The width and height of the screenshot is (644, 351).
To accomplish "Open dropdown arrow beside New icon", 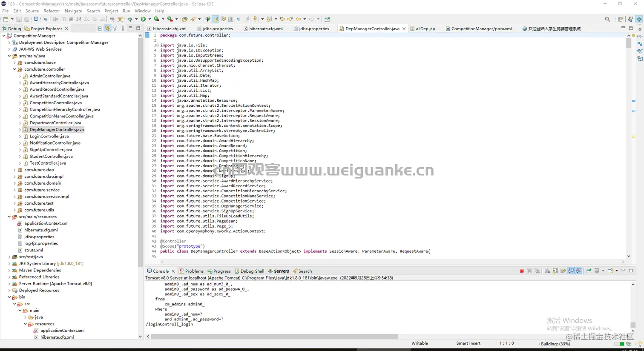I will tap(12, 19).
